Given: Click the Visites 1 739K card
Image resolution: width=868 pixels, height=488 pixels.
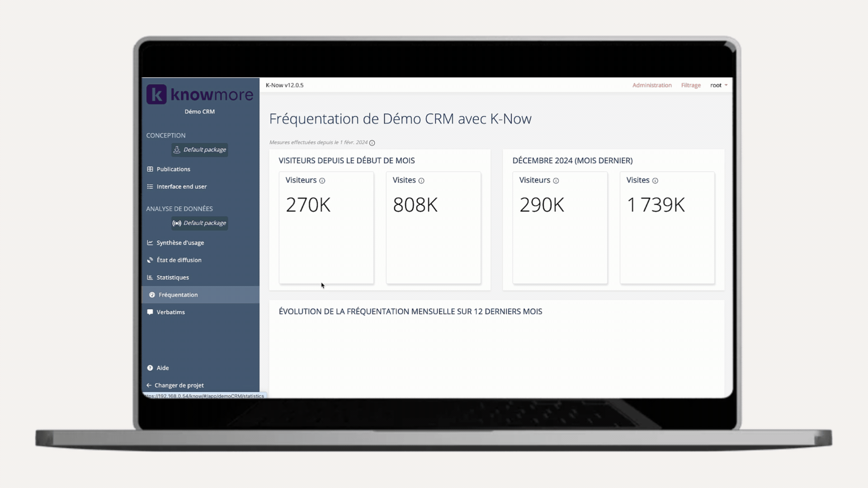Looking at the screenshot, I should 667,228.
